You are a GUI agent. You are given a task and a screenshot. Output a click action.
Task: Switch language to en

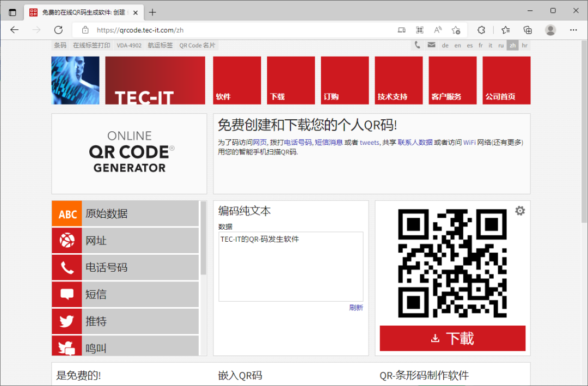(457, 45)
